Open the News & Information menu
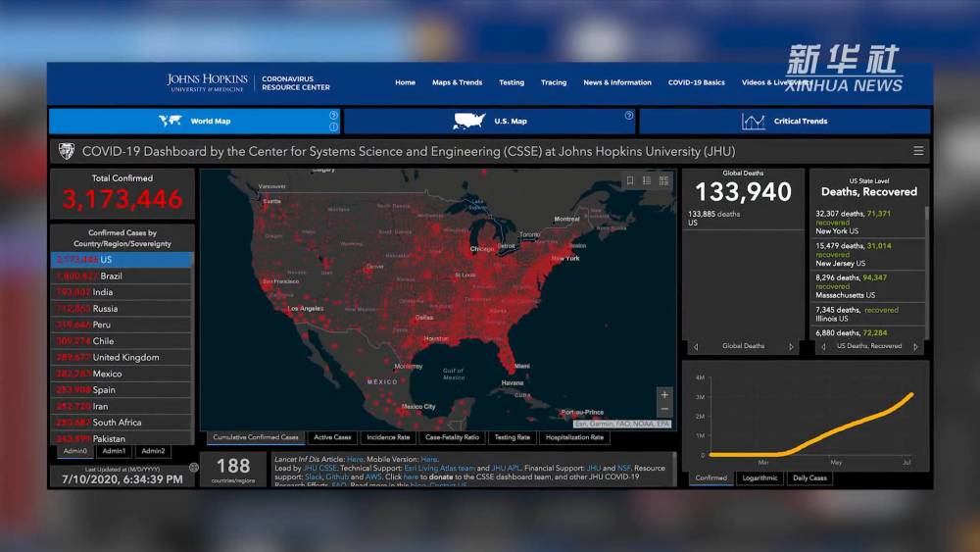Viewport: 980px width, 552px height. (616, 82)
